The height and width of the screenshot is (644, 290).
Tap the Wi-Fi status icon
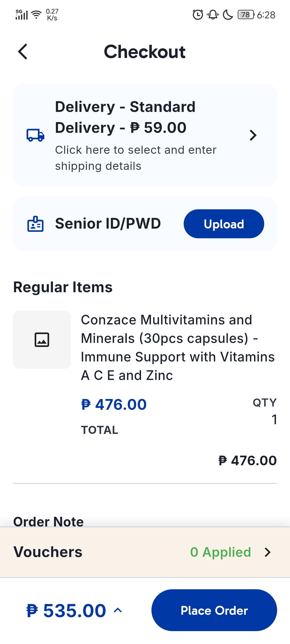tap(36, 15)
